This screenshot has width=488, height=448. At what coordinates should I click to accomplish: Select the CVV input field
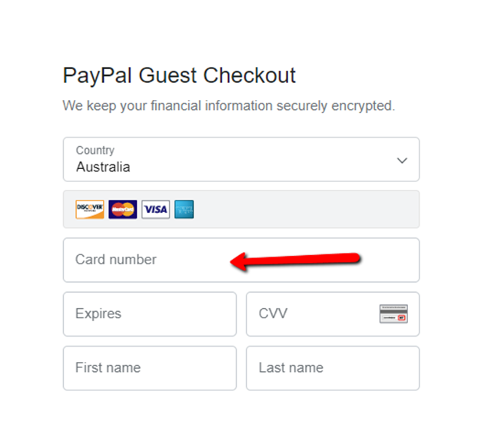pos(333,314)
